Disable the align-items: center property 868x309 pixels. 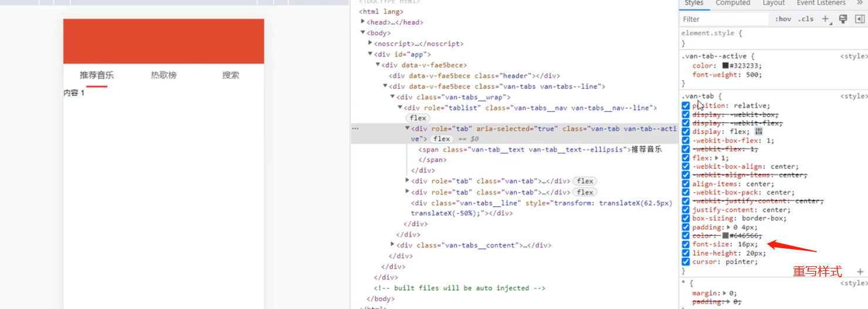click(x=686, y=184)
